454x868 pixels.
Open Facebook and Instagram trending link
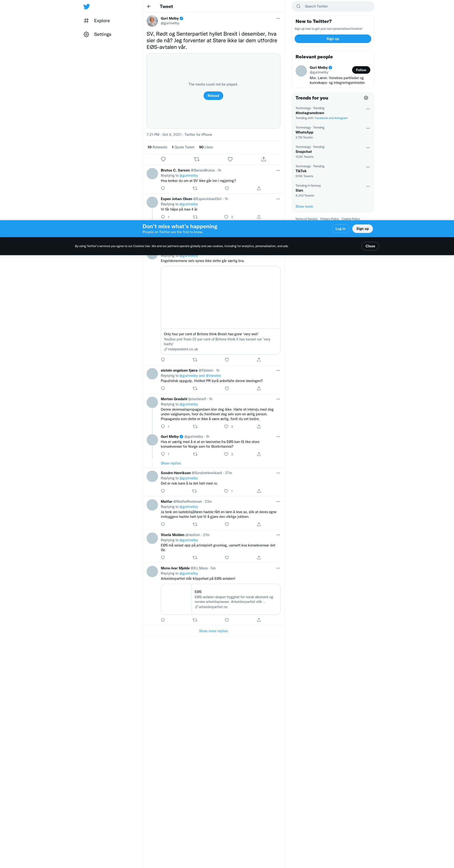click(x=331, y=118)
